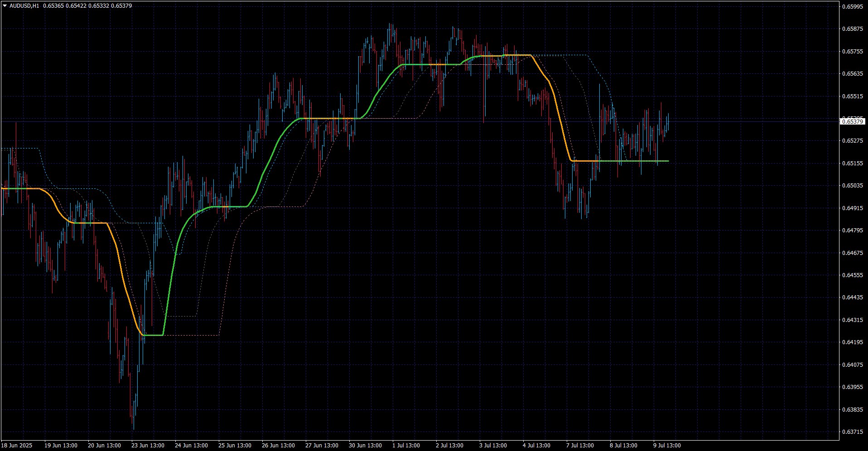Click the small triangle before AUDUSD,H1

tap(5, 6)
